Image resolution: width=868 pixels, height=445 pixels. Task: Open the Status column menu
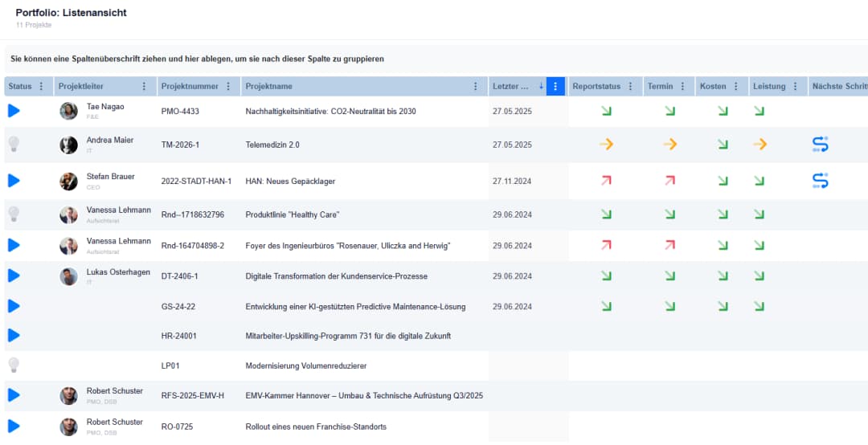click(x=40, y=86)
